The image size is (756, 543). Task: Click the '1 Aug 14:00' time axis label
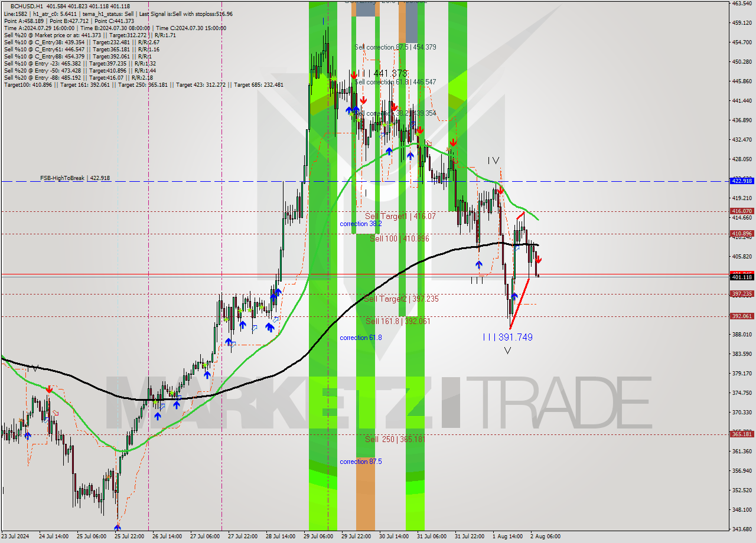point(507,537)
